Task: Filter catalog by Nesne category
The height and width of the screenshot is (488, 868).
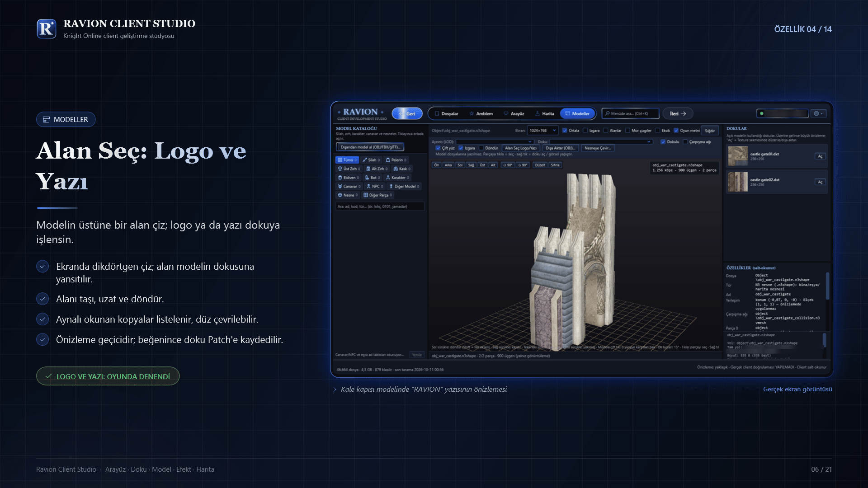Action: [x=348, y=195]
